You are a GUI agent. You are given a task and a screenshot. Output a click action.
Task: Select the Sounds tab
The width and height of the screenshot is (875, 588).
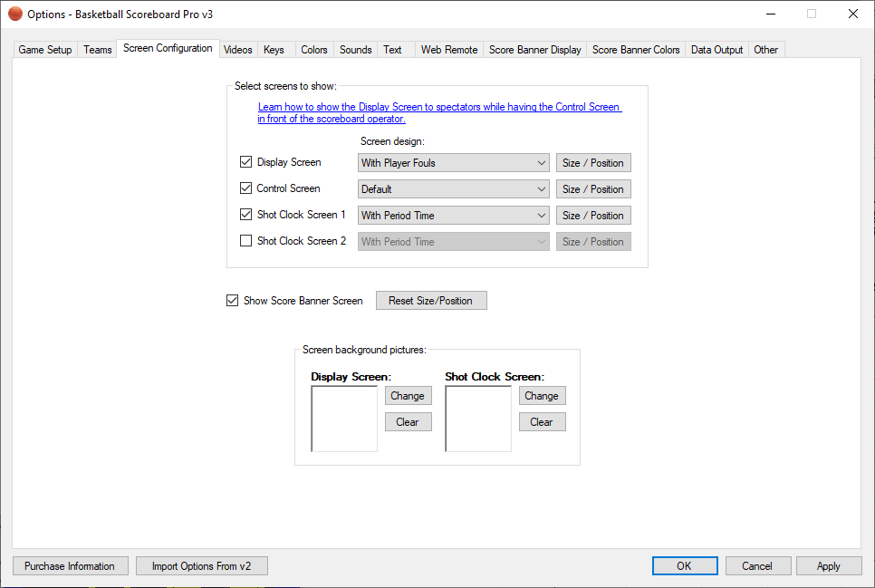coord(355,50)
